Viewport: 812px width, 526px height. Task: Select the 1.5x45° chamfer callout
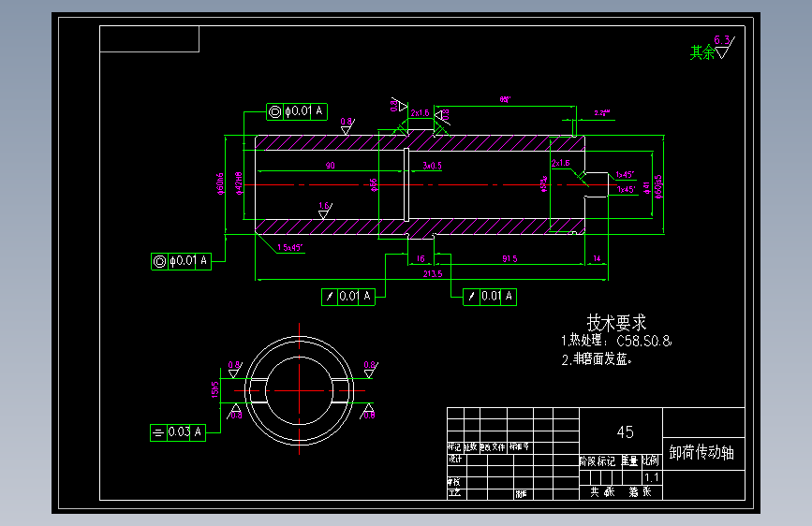(x=289, y=247)
